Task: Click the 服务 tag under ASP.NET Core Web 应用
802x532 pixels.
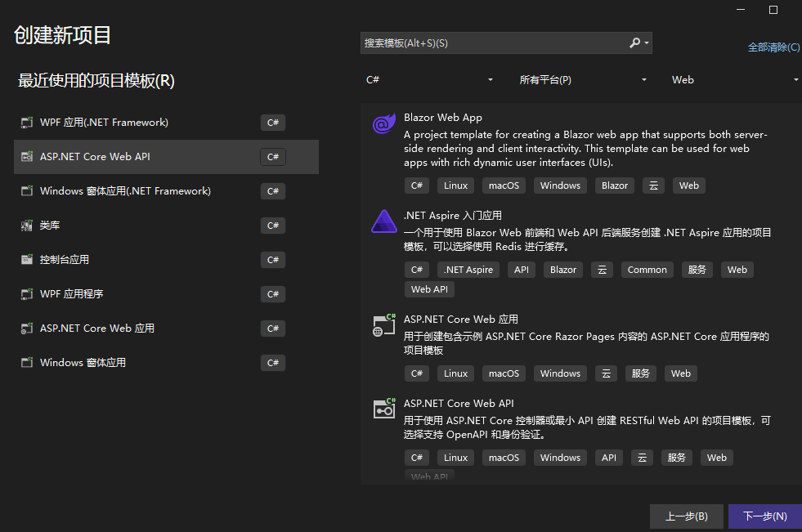Action: pyautogui.click(x=640, y=373)
